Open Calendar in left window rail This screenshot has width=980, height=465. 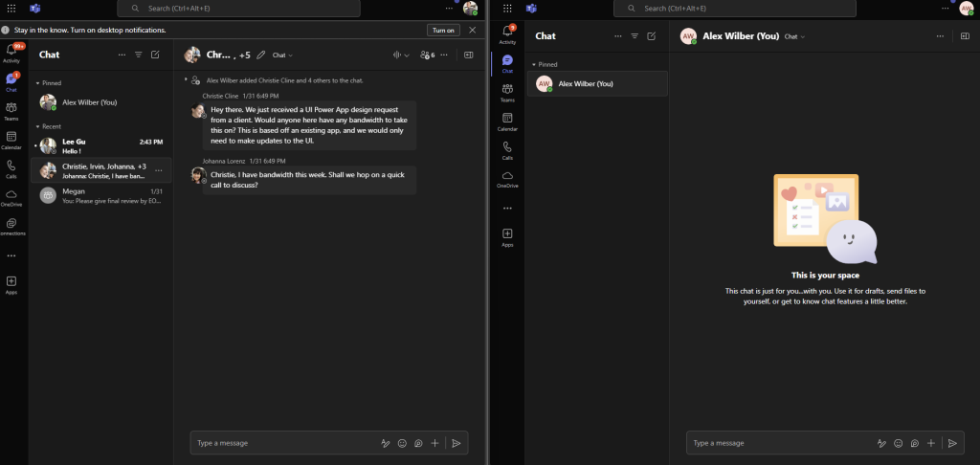(11, 140)
